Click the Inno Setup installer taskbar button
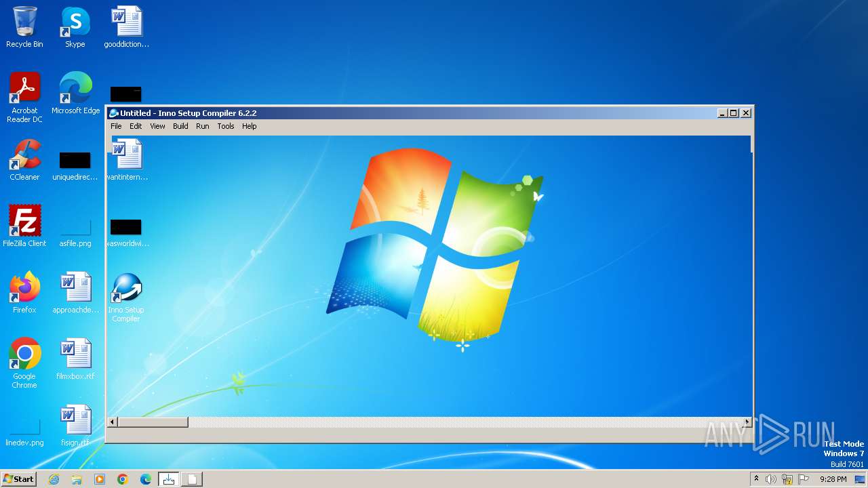The width and height of the screenshot is (868, 488). 169,479
